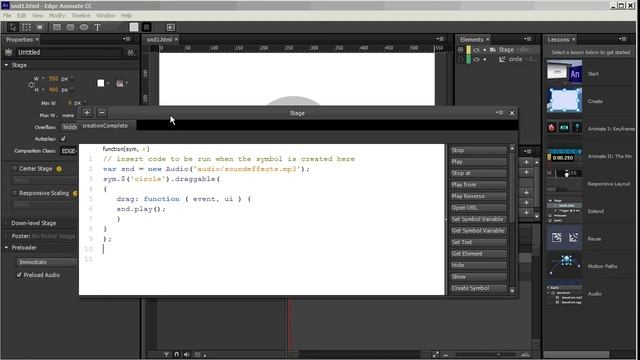
Task: Open the Create lesson thumbnail
Action: (x=564, y=100)
